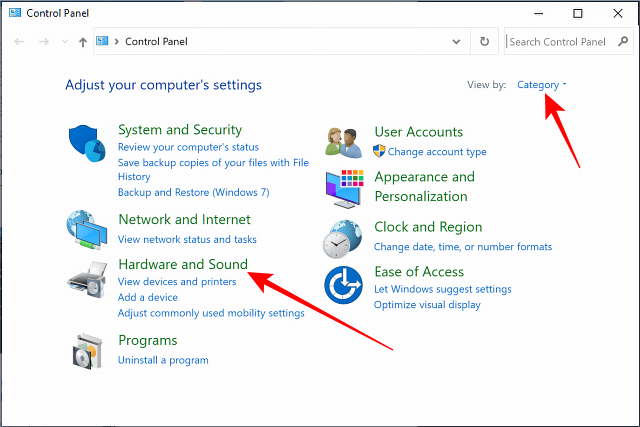This screenshot has height=427, width=640.
Task: Click the Add a device link
Action: (x=148, y=297)
